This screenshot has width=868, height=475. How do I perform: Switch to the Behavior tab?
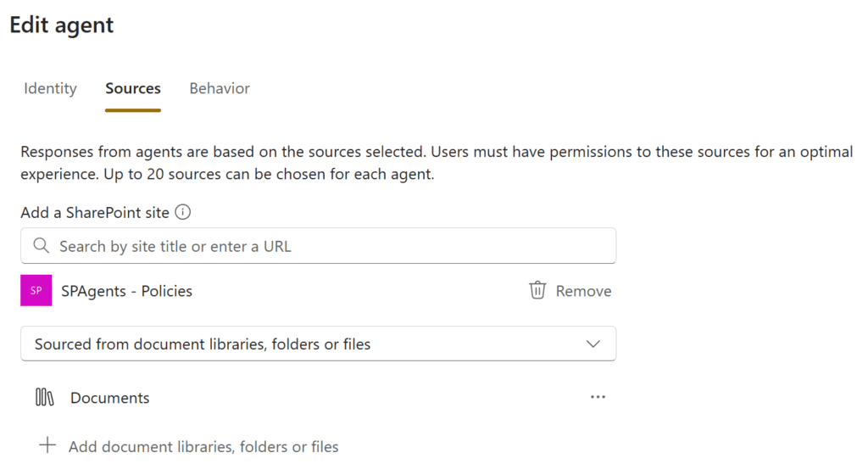(x=220, y=88)
